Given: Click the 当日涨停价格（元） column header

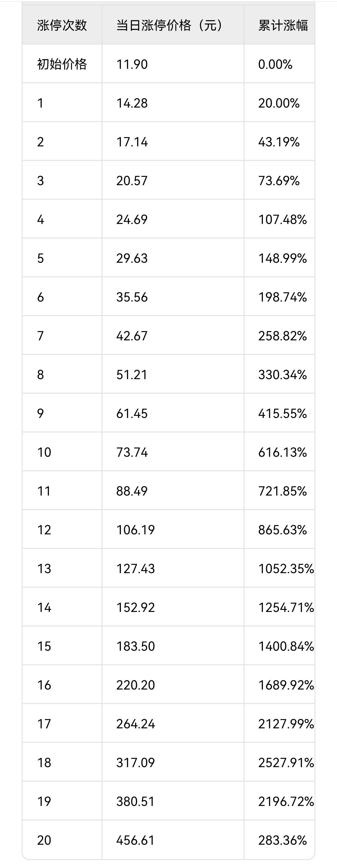Looking at the screenshot, I should pos(170,25).
